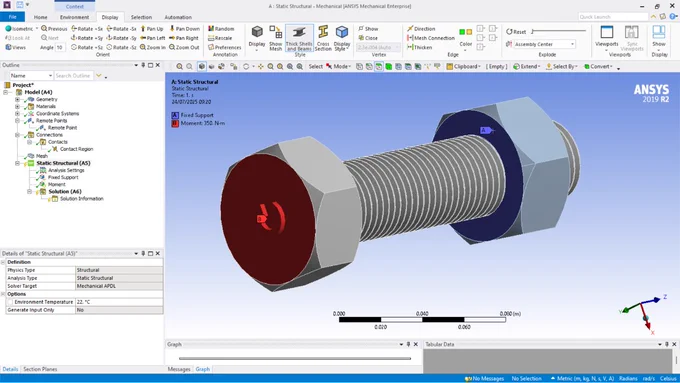Toggle Environment Temperature checkbox
This screenshot has width=680, height=383.
[10, 302]
